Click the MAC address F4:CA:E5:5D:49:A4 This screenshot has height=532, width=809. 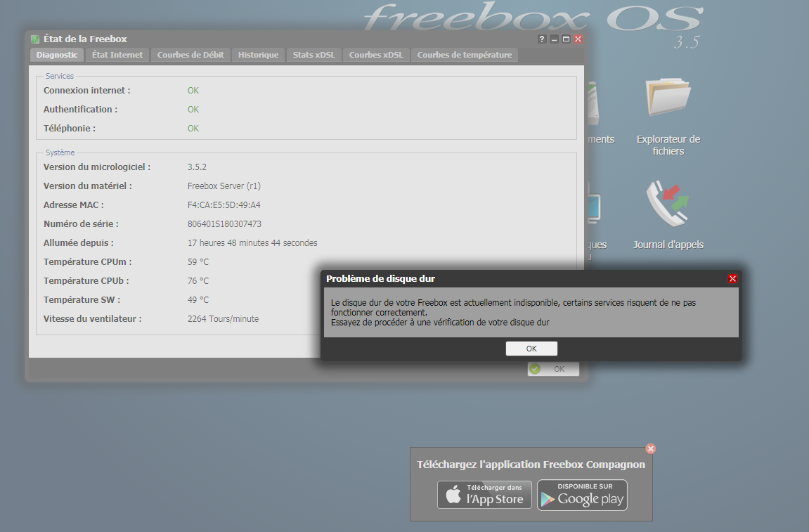pos(224,205)
